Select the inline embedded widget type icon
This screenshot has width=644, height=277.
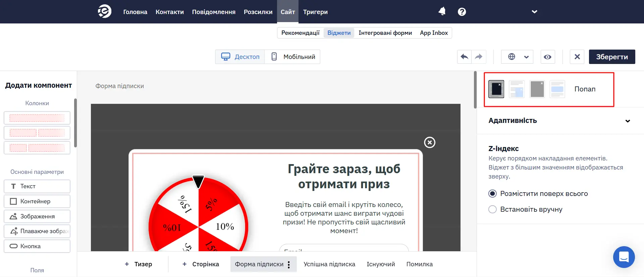(557, 89)
